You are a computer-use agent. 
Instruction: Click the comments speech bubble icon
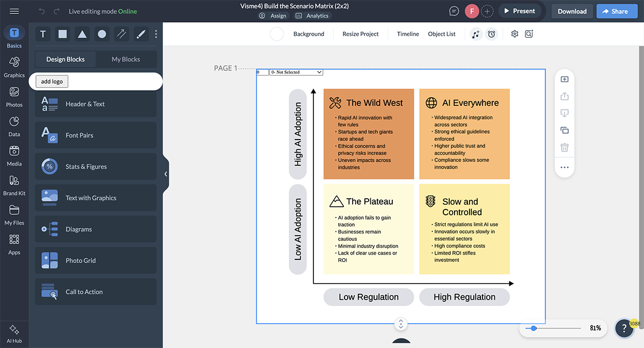click(454, 11)
